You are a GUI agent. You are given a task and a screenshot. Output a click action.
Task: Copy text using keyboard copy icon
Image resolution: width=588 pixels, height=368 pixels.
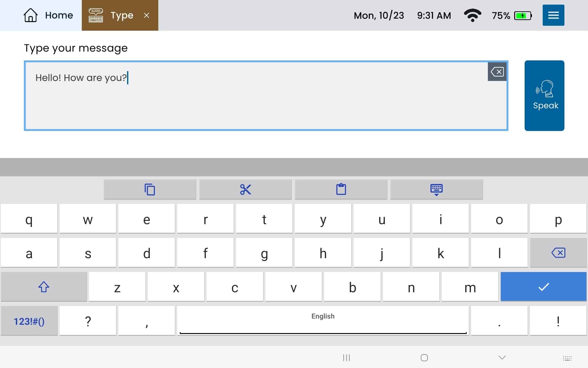(150, 190)
